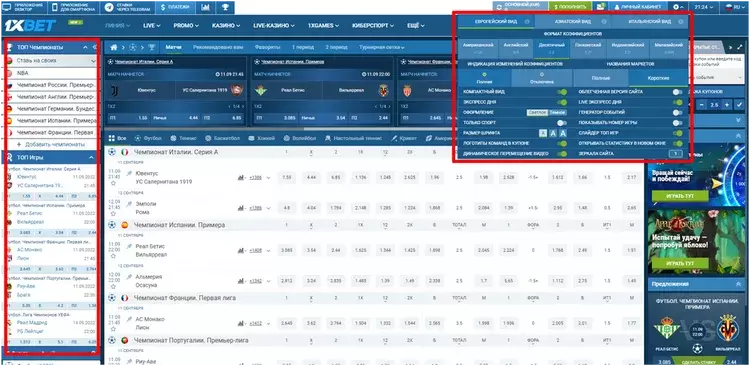Open the trophy results icon in the top bar
The width and height of the screenshot is (750, 366).
pyautogui.click(x=225, y=7)
